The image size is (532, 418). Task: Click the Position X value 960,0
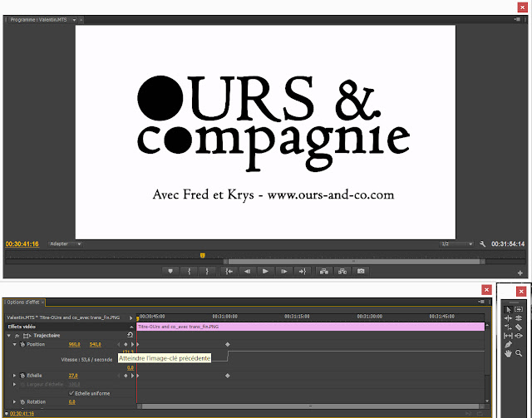coord(74,344)
